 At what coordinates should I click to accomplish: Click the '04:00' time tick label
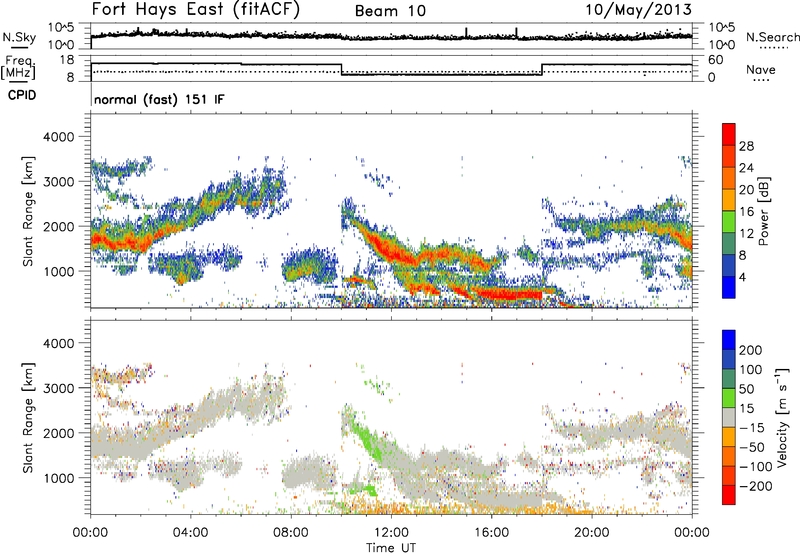(190, 533)
